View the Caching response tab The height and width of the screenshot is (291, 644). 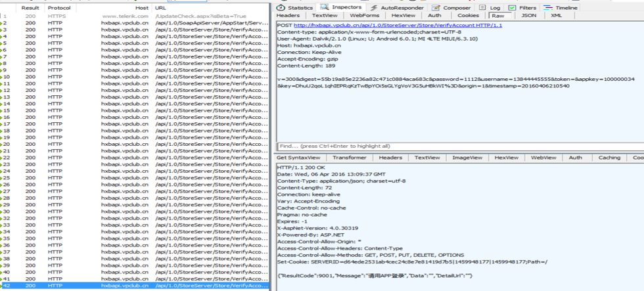(x=609, y=158)
